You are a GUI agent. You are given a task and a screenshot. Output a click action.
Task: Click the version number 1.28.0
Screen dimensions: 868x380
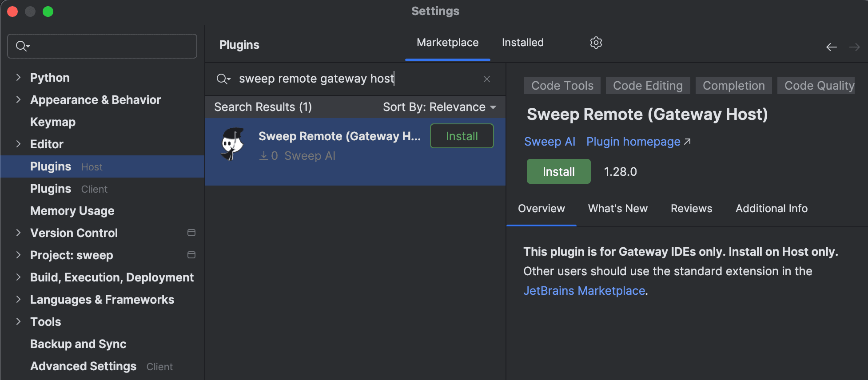pyautogui.click(x=620, y=172)
